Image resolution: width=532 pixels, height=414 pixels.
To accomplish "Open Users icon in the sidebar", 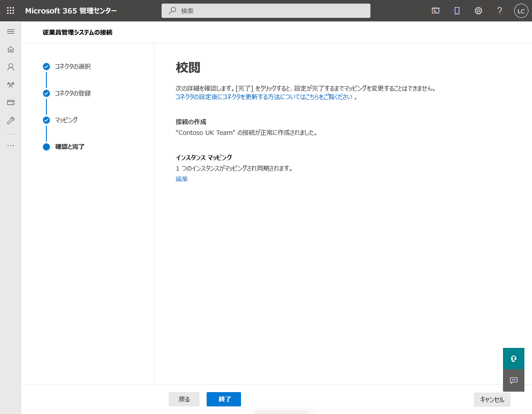I will point(11,67).
